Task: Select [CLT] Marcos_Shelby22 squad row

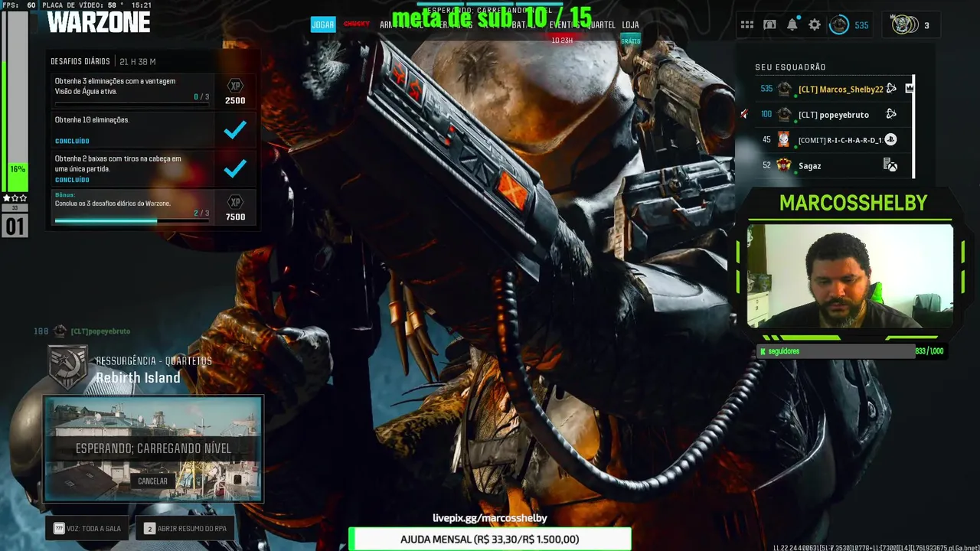Action: pos(833,89)
